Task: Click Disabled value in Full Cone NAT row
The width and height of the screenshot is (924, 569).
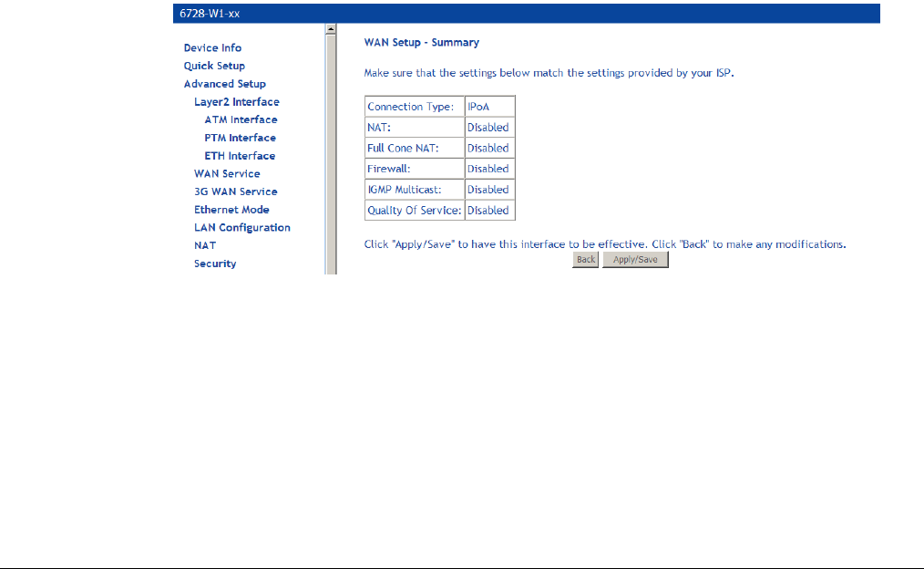Action: (x=489, y=148)
